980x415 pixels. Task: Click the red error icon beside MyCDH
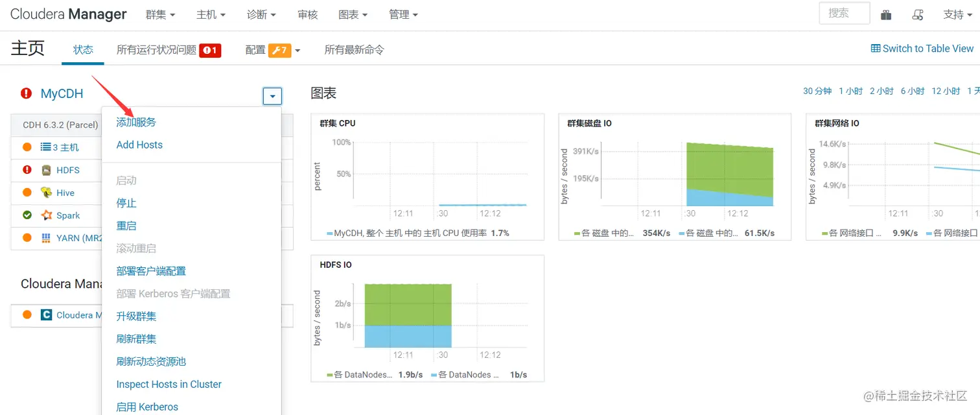click(x=26, y=93)
